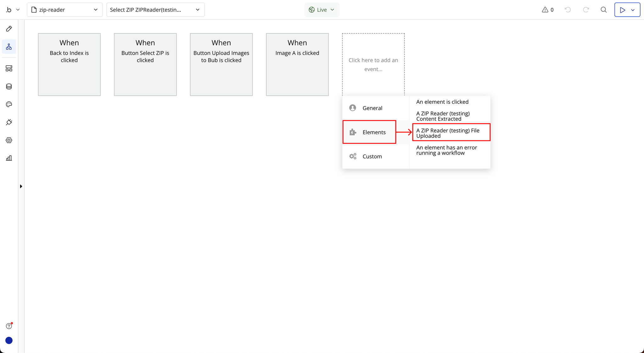The width and height of the screenshot is (644, 353).
Task: Open the help question mark icon
Action: pyautogui.click(x=9, y=326)
